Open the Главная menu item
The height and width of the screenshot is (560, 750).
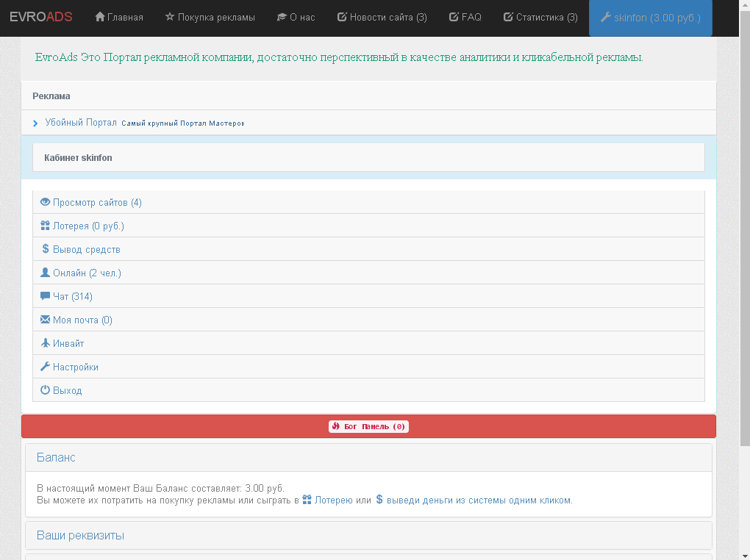pyautogui.click(x=119, y=18)
